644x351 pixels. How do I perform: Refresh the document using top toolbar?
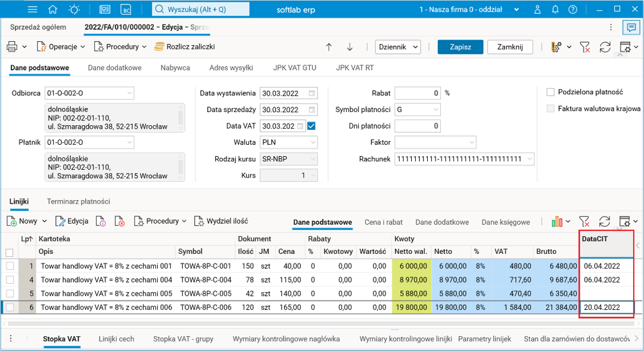click(x=605, y=47)
